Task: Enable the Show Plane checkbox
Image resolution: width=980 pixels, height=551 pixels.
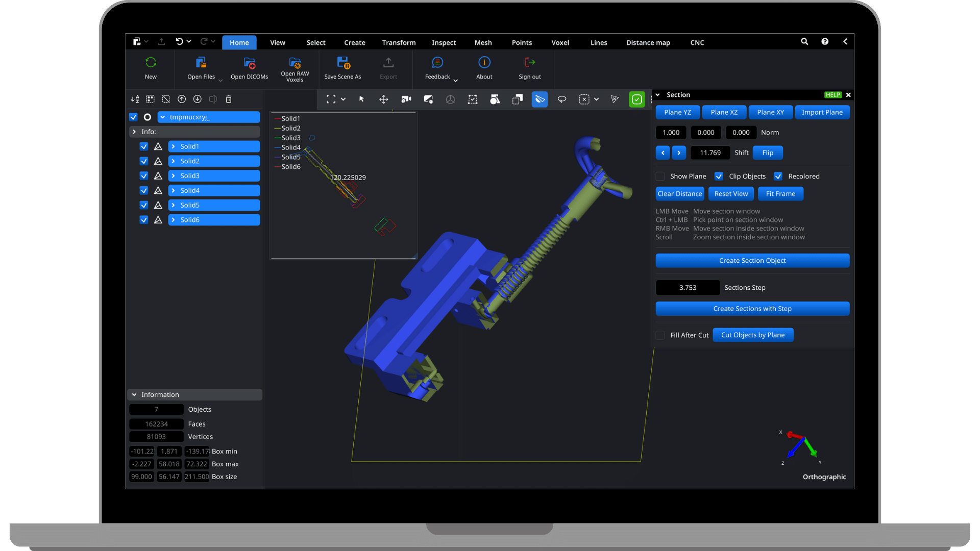Action: (x=660, y=177)
